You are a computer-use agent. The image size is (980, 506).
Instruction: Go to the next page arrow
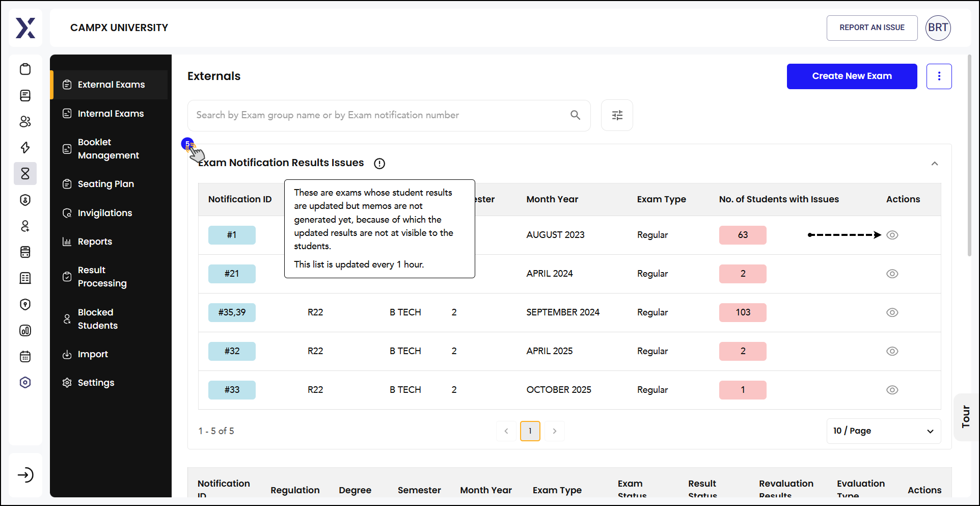tap(555, 431)
